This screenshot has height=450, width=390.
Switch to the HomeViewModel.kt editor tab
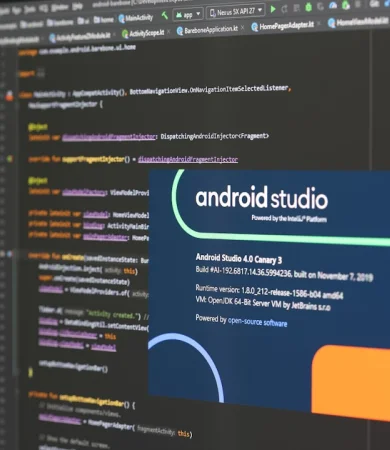tap(358, 22)
